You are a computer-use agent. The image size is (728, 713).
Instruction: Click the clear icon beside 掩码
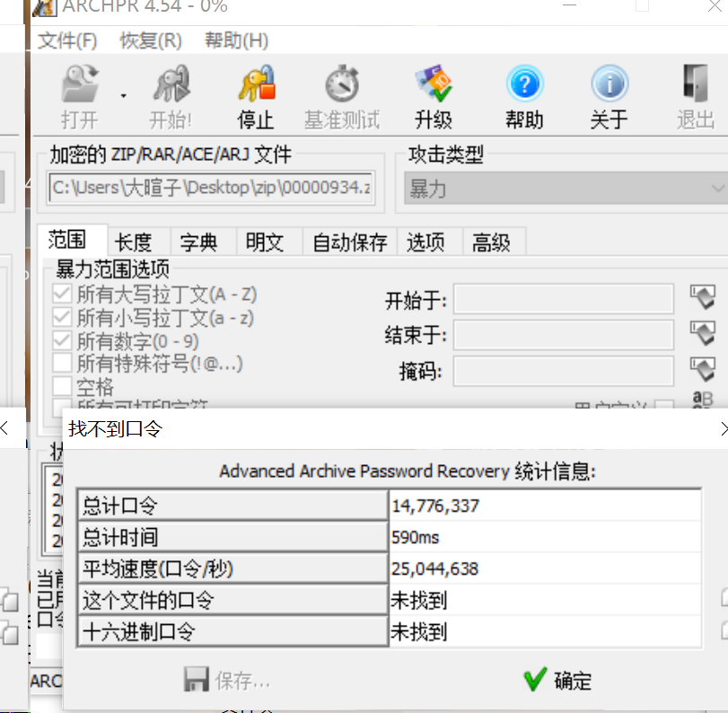(703, 369)
